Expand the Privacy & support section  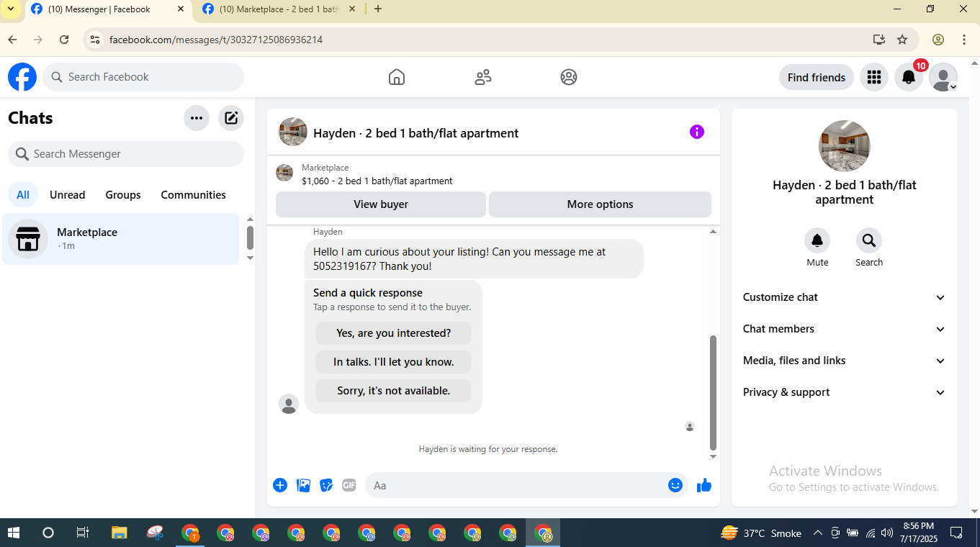coord(844,392)
